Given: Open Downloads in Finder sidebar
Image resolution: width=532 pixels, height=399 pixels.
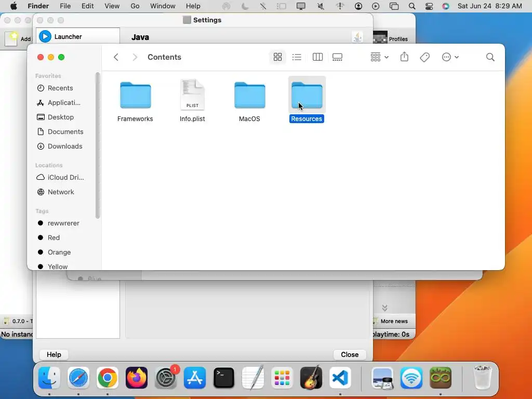Looking at the screenshot, I should click(x=60, y=146).
